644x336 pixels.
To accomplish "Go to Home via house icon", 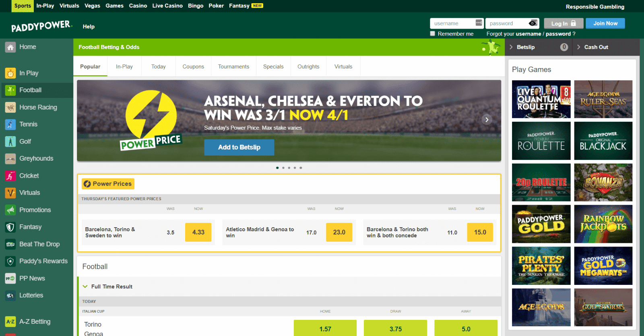I will [x=10, y=47].
